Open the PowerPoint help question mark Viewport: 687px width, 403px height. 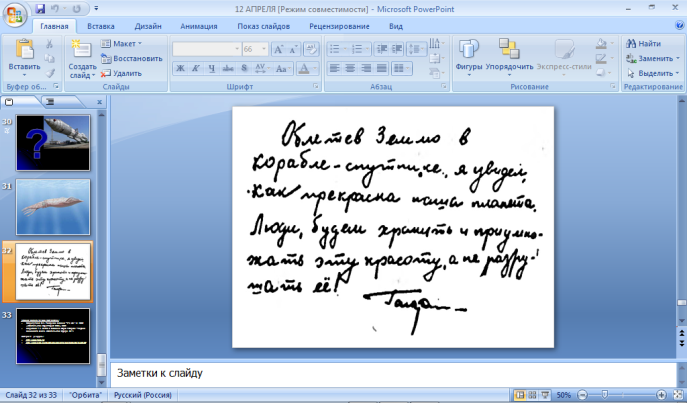click(680, 26)
